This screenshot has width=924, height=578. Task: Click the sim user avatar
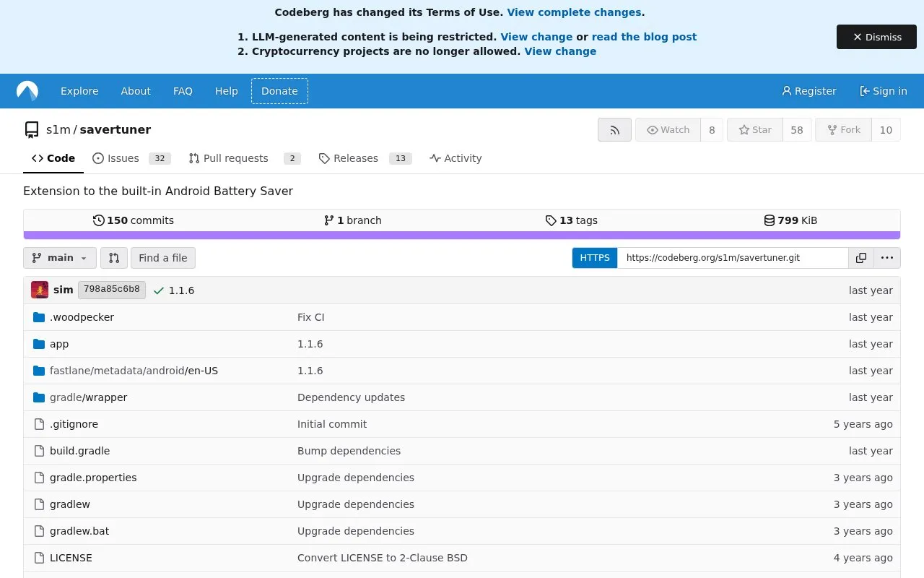pos(40,290)
